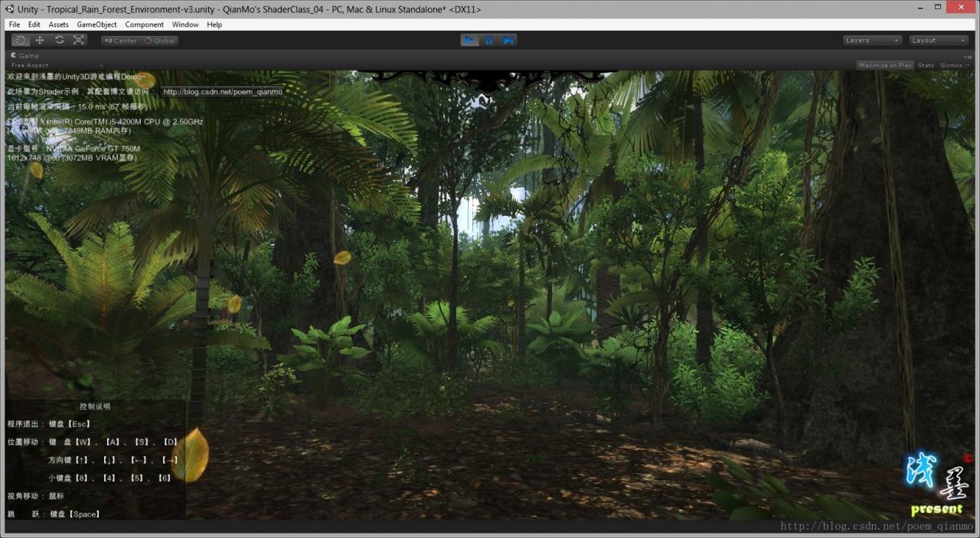Click the Play button

coord(469,41)
